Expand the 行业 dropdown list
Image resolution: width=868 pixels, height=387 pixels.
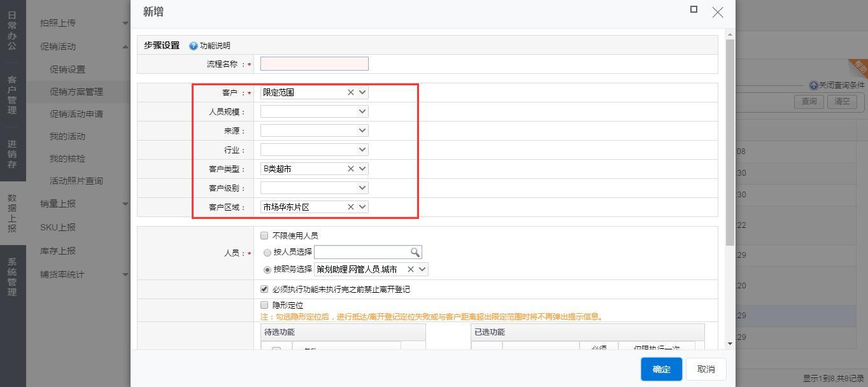click(x=362, y=150)
